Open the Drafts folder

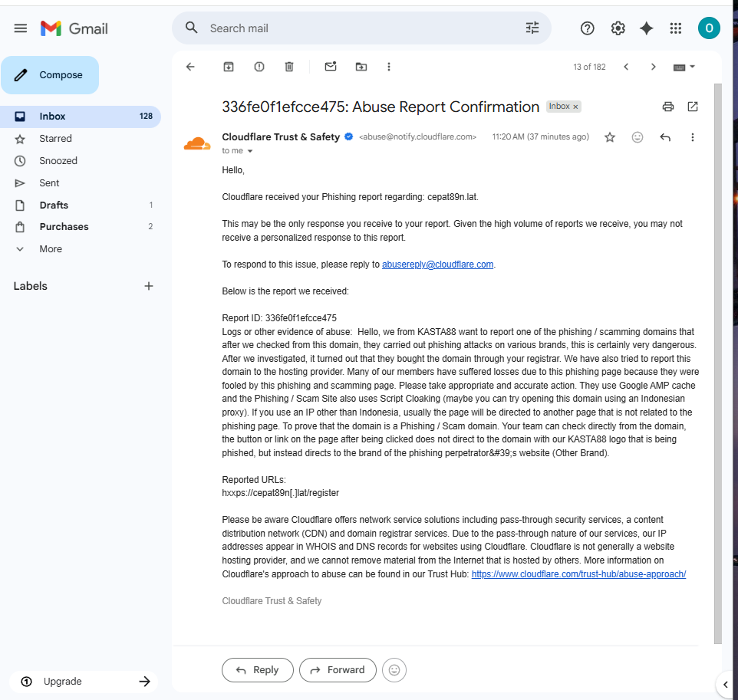coord(81,205)
